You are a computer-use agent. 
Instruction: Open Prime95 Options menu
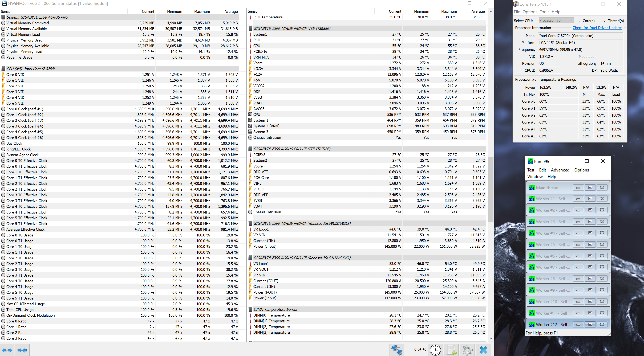click(581, 170)
